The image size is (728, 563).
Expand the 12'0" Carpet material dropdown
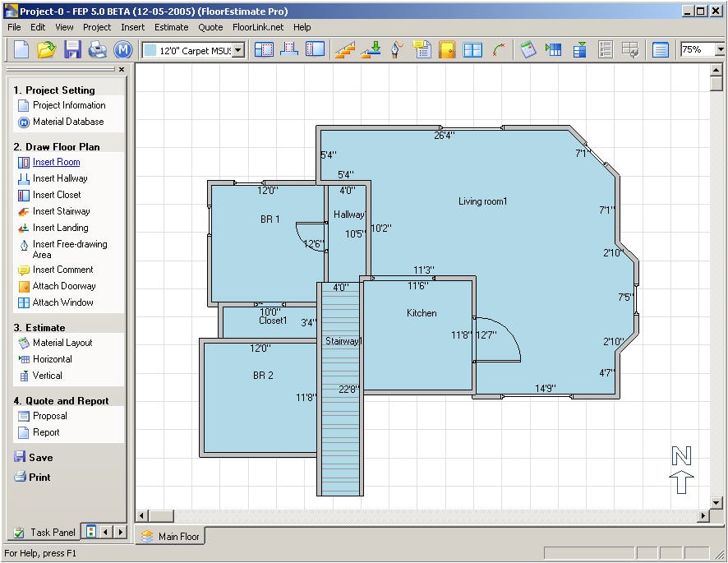[x=238, y=50]
